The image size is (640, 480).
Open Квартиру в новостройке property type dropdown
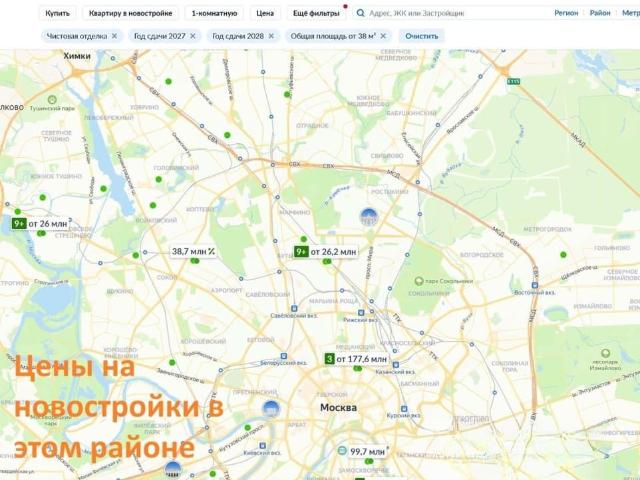click(130, 13)
